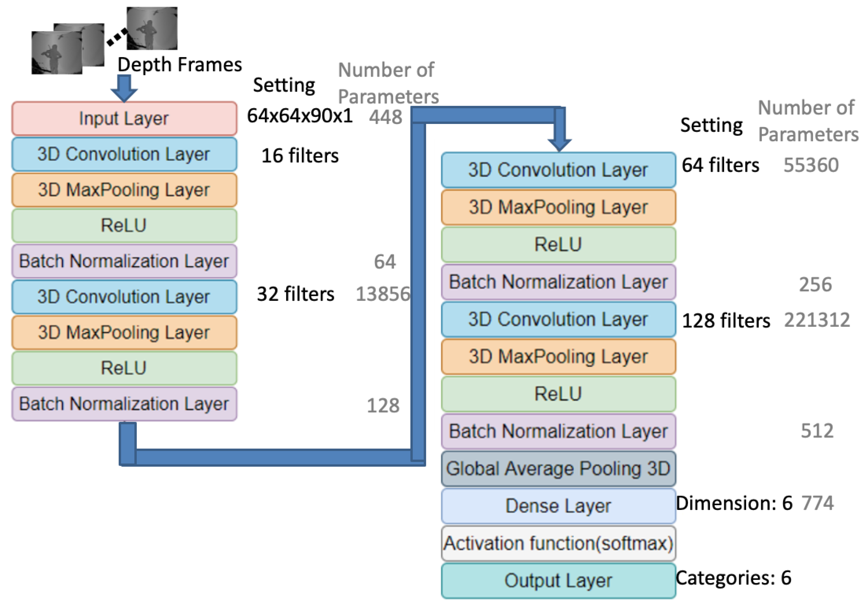
Task: Click the 32 filters 3D Convolution Layer
Action: pos(124,297)
